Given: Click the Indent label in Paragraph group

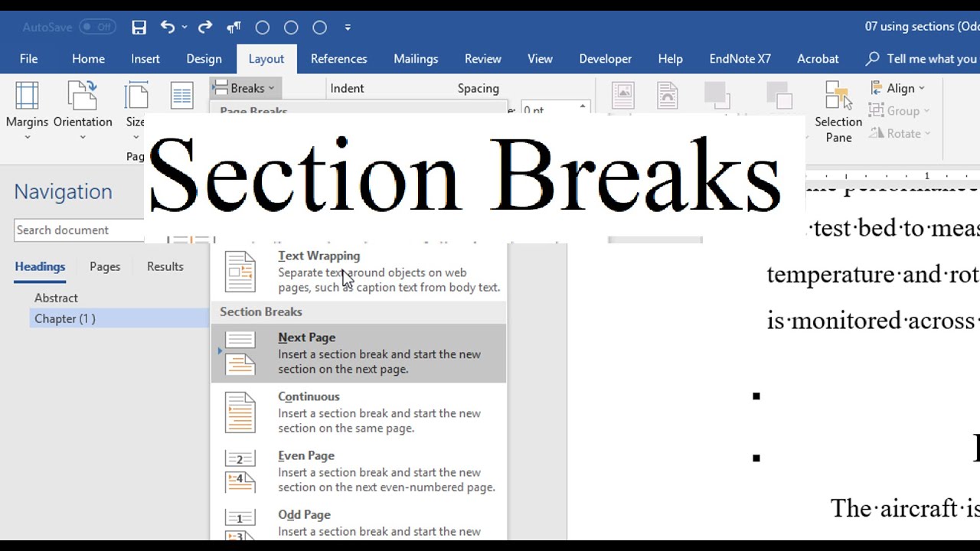Looking at the screenshot, I should [347, 88].
